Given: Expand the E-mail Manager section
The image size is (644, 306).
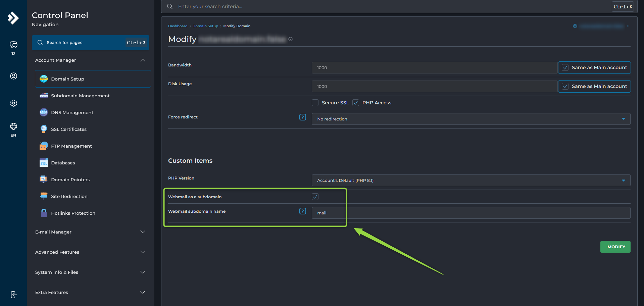Looking at the screenshot, I should 91,232.
